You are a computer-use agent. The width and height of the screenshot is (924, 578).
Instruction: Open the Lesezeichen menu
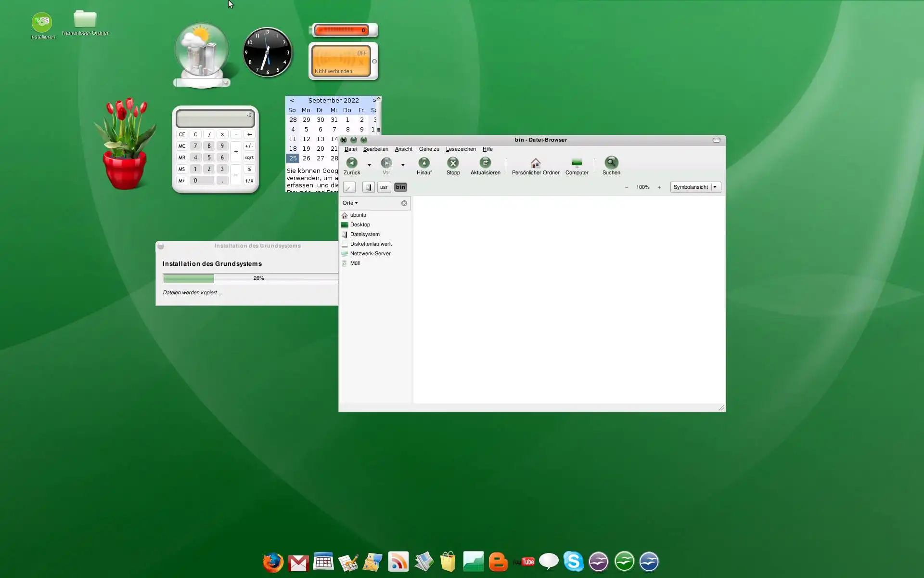click(x=461, y=149)
